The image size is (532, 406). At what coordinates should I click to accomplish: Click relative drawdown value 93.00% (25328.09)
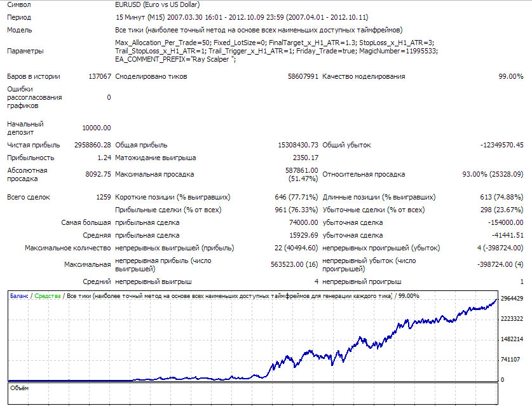coord(493,174)
